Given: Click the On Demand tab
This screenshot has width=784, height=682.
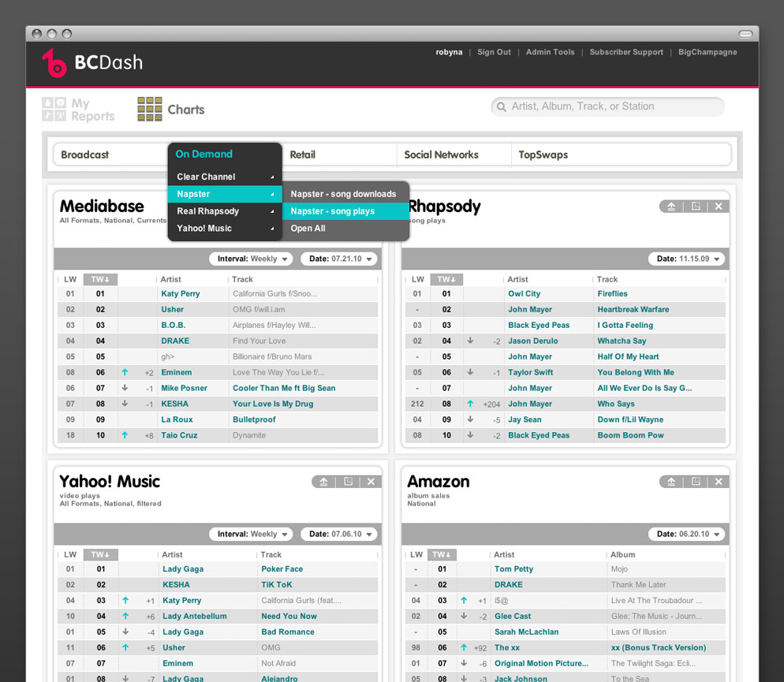Looking at the screenshot, I should (x=204, y=154).
